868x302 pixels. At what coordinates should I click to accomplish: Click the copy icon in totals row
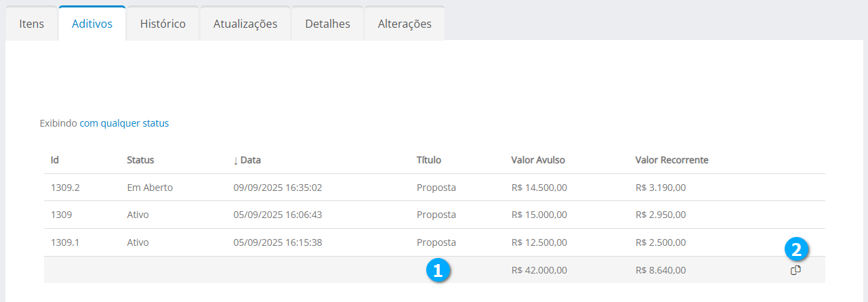pos(795,270)
